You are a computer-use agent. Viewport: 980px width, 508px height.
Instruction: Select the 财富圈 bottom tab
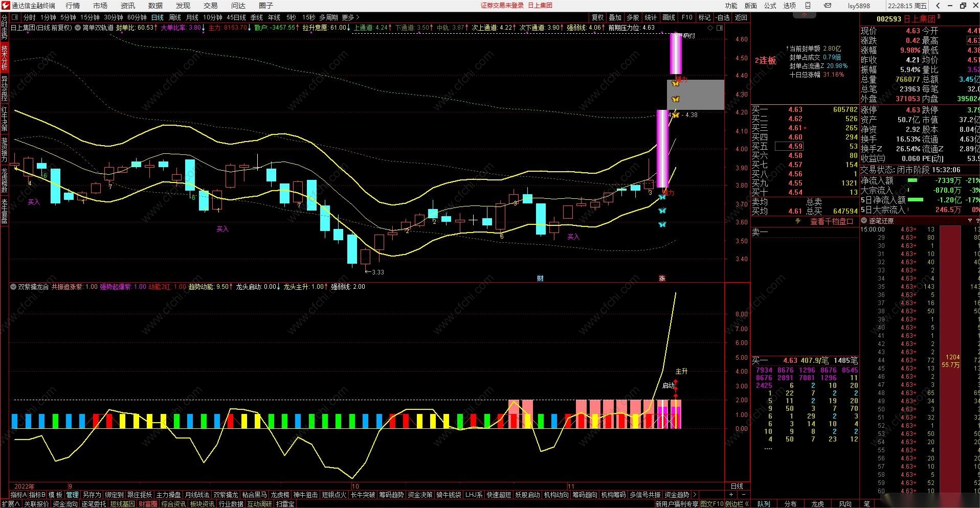pyautogui.click(x=148, y=504)
